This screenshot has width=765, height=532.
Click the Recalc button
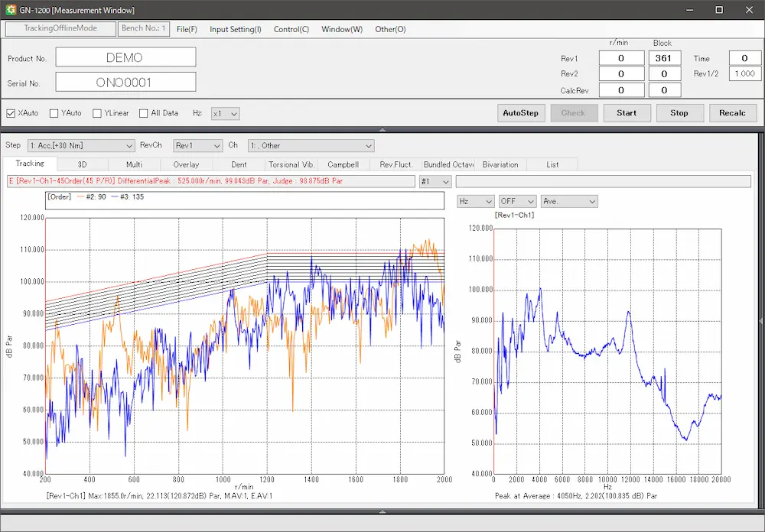pos(732,113)
